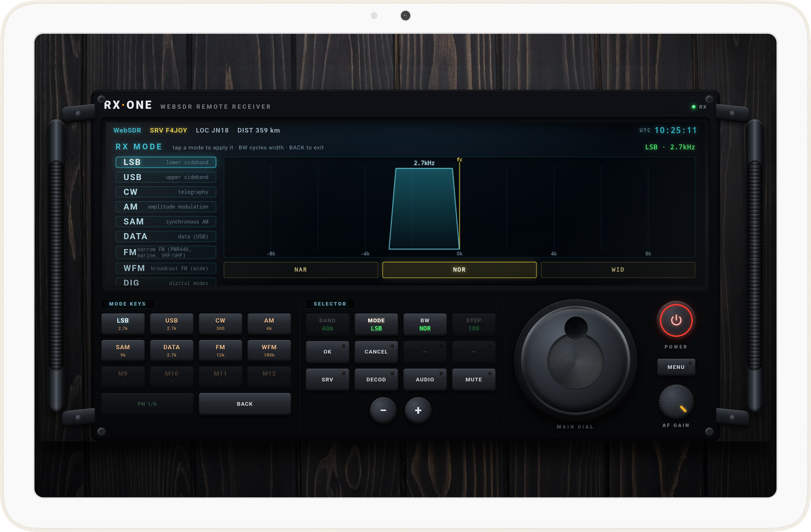Click the MAIN DIAL tuning knob
The height and width of the screenshot is (532, 811).
click(x=575, y=361)
